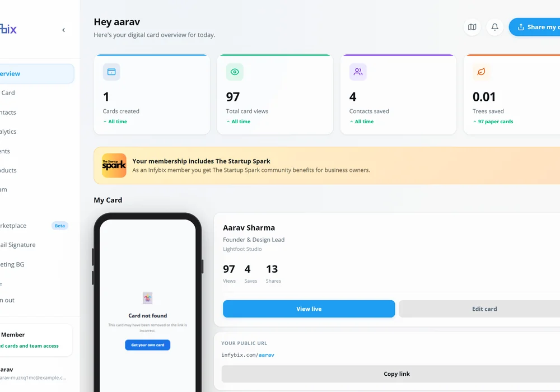This screenshot has height=392, width=560.
Task: Open the Marketplace Beta sidebar item
Action: click(37, 226)
